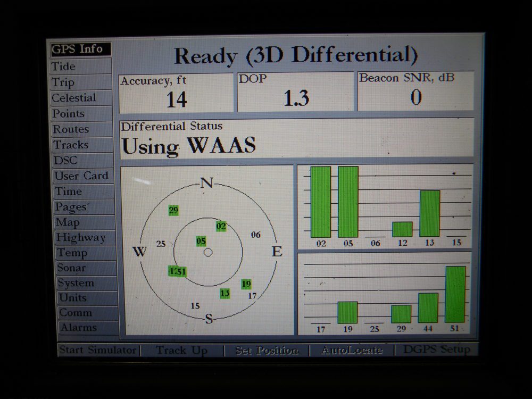Open the Tide tab

(x=81, y=66)
